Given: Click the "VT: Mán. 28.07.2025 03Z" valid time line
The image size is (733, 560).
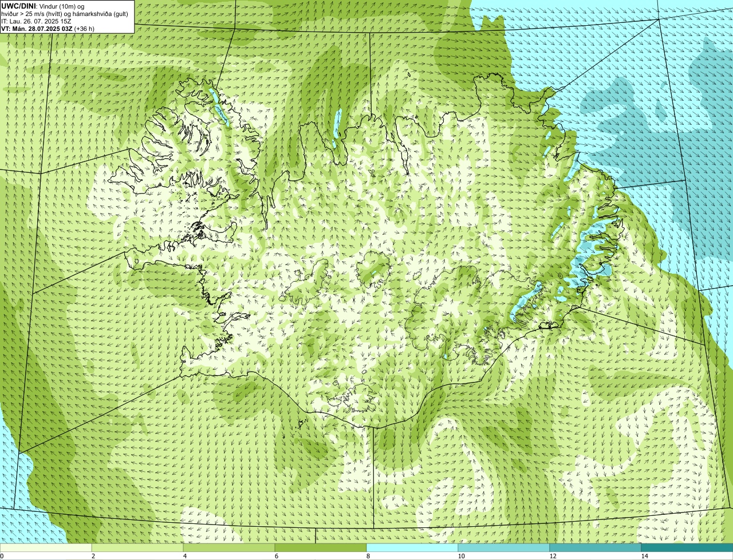Looking at the screenshot, I should coord(48,29).
